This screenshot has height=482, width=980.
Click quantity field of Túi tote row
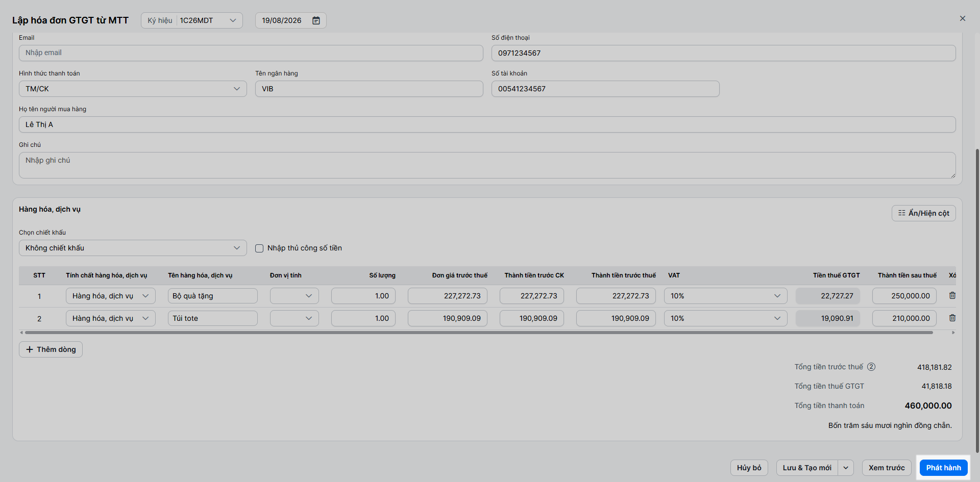tap(363, 318)
